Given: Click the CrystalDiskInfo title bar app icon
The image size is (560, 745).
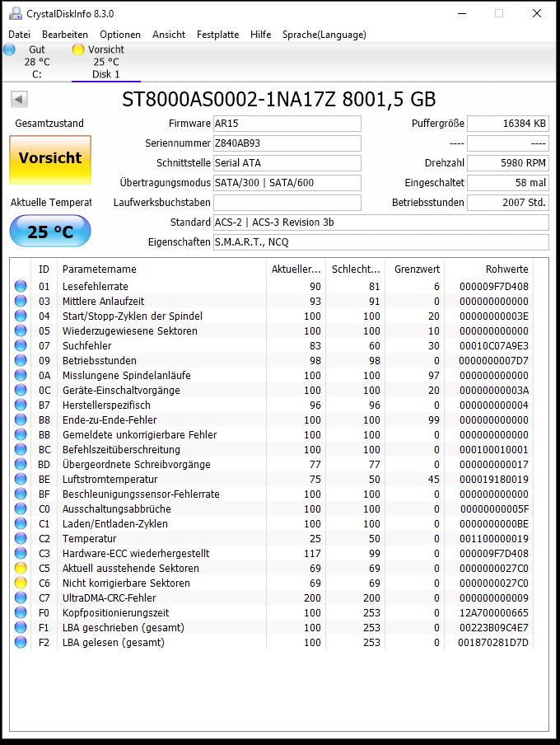Looking at the screenshot, I should pyautogui.click(x=15, y=13).
